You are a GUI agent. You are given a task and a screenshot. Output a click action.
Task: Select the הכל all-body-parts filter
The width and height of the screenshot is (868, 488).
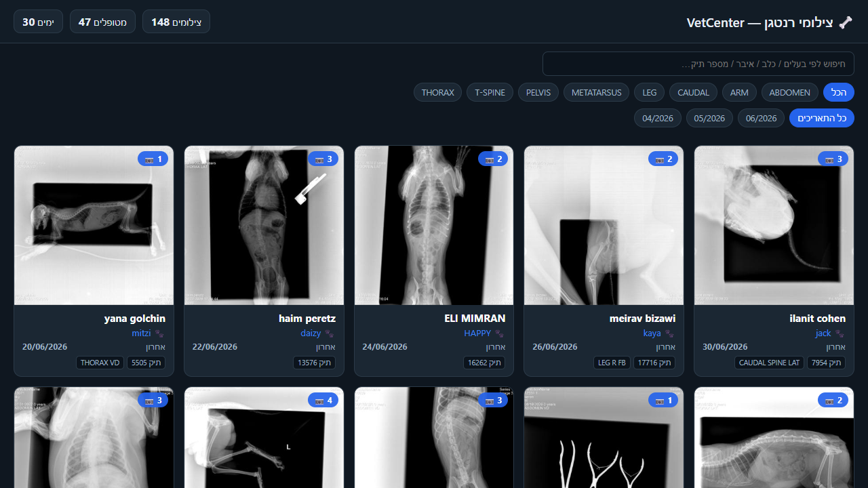pos(839,92)
